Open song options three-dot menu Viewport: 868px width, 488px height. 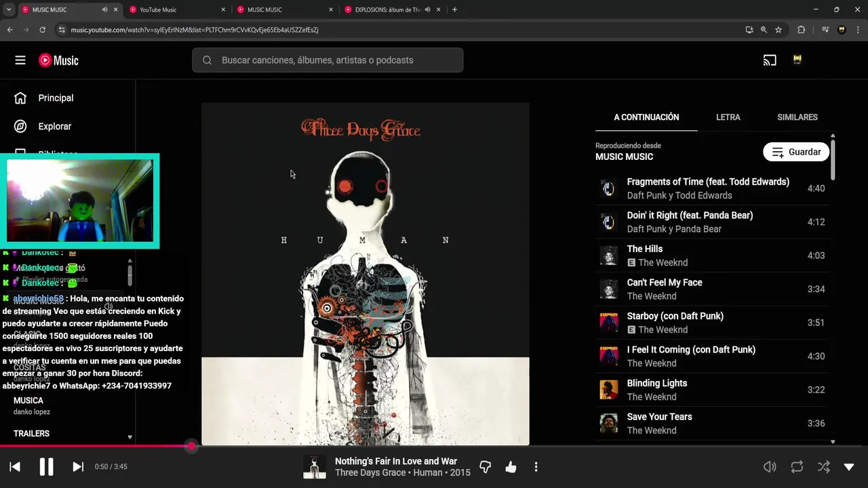coord(536,467)
